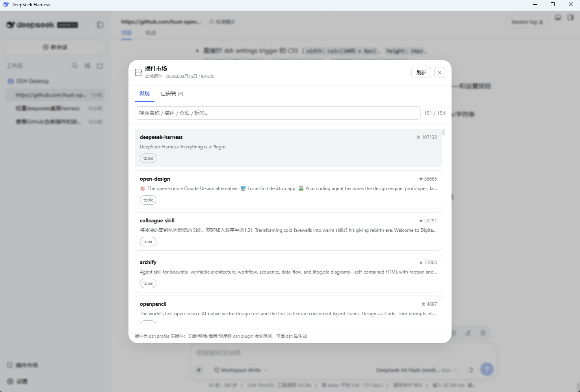This screenshot has height=392, width=580.
Task: Collapse the left sidebar with the panel icon
Action: click(x=100, y=25)
